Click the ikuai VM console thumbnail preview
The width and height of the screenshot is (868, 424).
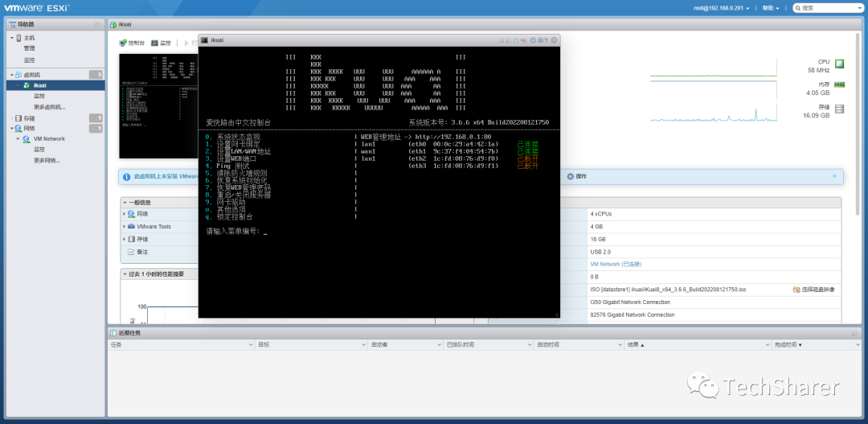pos(159,106)
